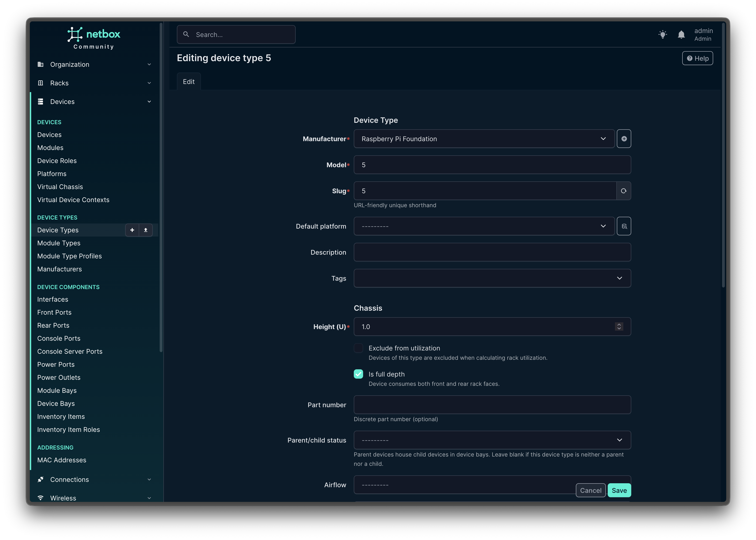Screen dimensions: 756x540
Task: Open Parent/child status dropdown
Action: click(492, 440)
